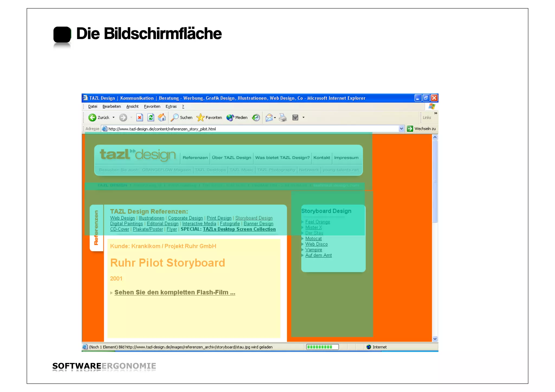Open the Medien toolbar button

pyautogui.click(x=237, y=118)
